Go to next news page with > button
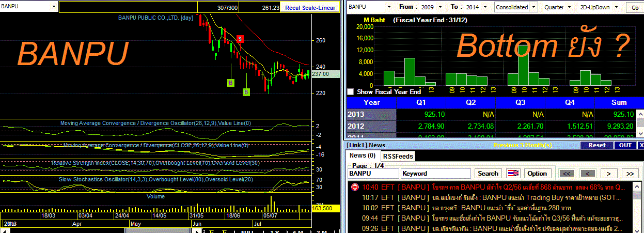The width and height of the screenshot is (644, 233). click(609, 173)
